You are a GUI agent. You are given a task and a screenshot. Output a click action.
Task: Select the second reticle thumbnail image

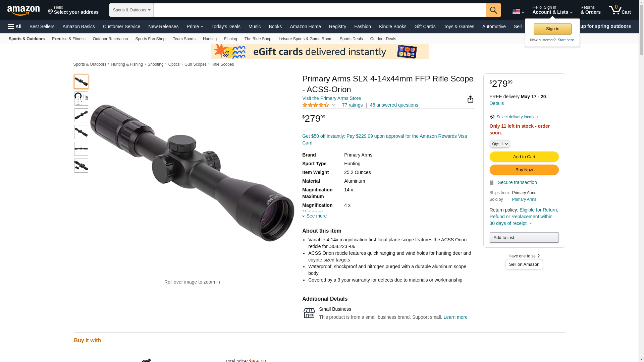click(x=81, y=99)
